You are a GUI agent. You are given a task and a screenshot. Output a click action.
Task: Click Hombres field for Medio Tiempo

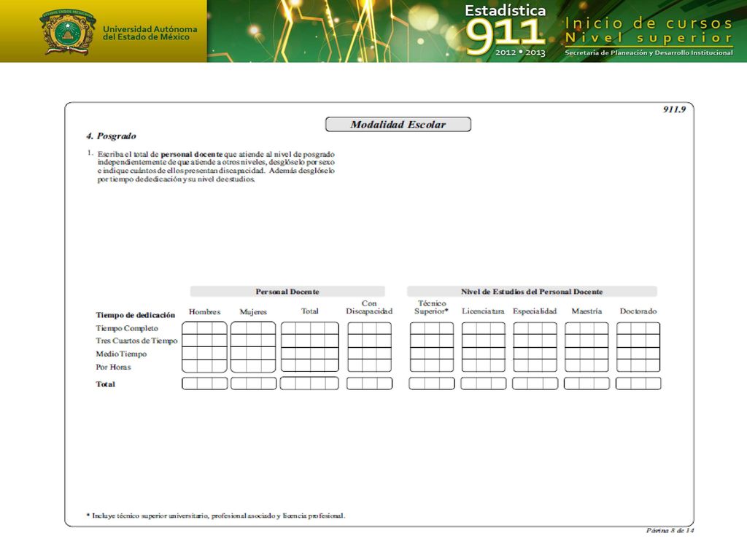pyautogui.click(x=204, y=354)
